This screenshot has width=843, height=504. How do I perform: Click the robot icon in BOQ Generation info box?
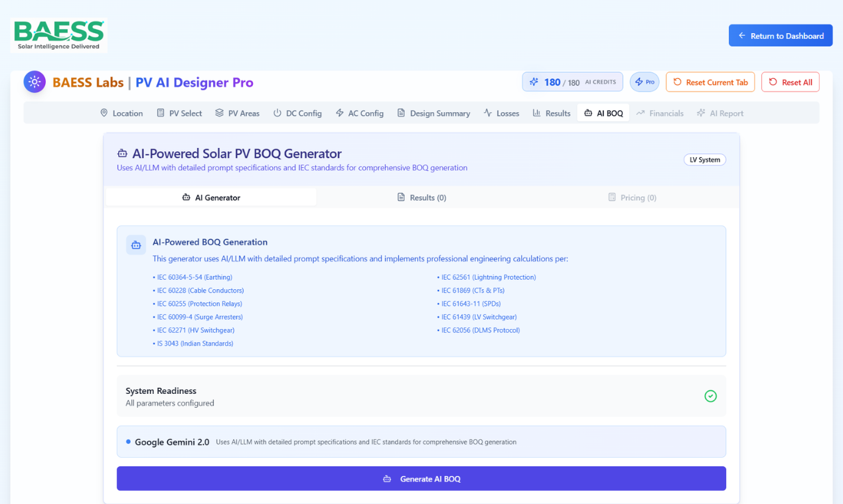136,245
